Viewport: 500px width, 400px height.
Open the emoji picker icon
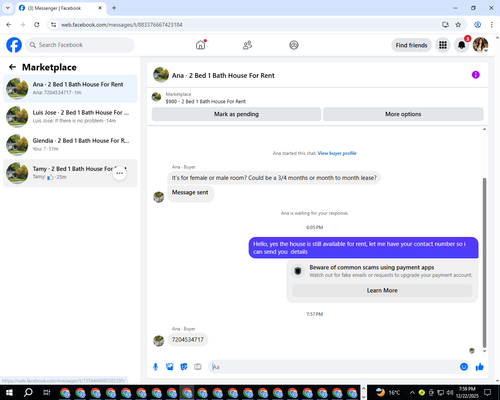[464, 367]
